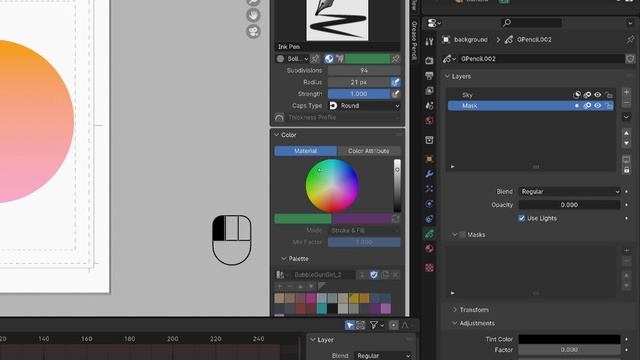Click the black Tint Color swatch
The height and width of the screenshot is (360, 640).
569,339
